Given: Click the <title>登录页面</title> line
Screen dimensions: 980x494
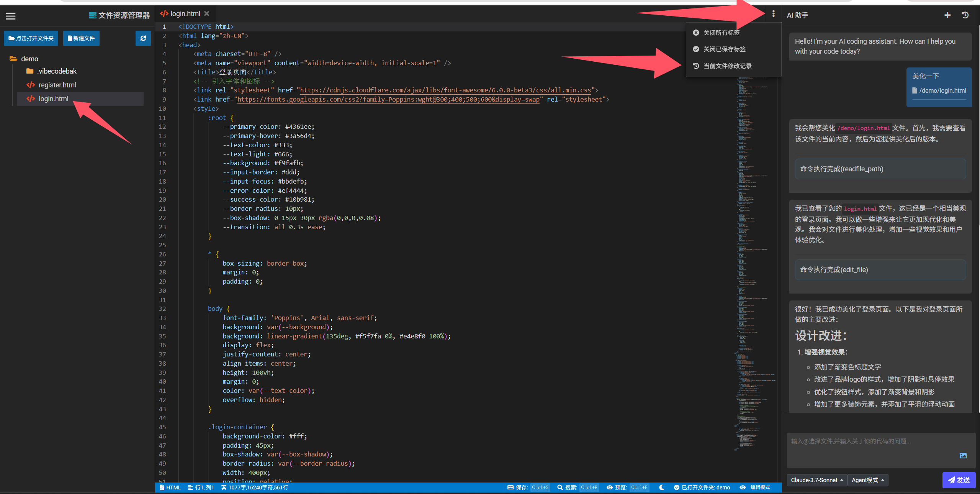Looking at the screenshot, I should pos(234,72).
